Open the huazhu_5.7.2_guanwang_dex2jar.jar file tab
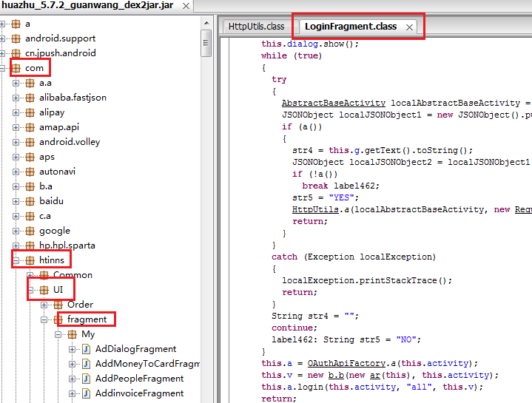This screenshot has width=532, height=403. (87, 5)
